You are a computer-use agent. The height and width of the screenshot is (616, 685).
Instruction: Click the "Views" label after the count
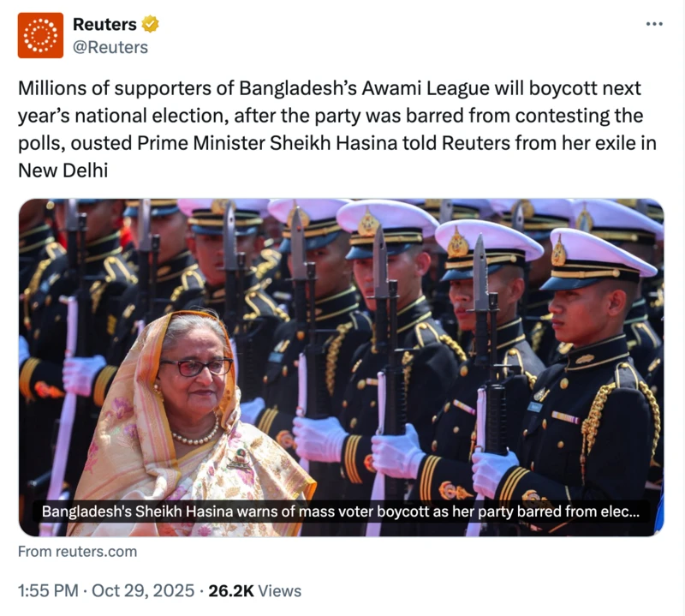point(282,590)
